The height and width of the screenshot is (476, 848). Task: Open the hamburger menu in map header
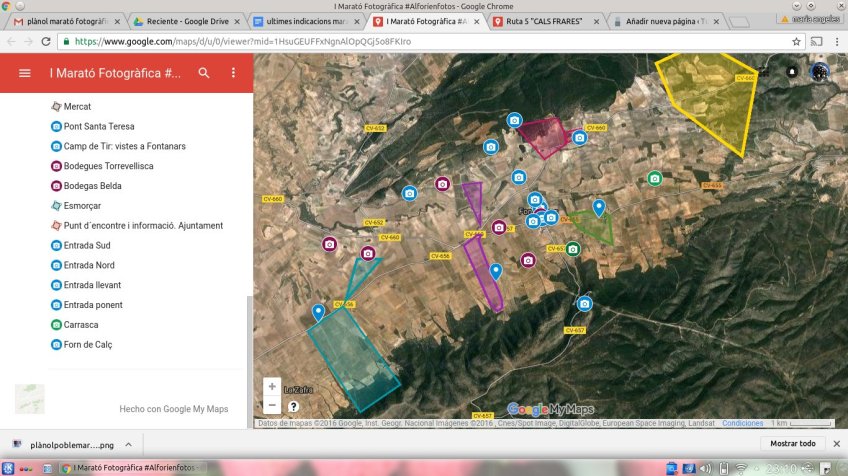tap(25, 73)
